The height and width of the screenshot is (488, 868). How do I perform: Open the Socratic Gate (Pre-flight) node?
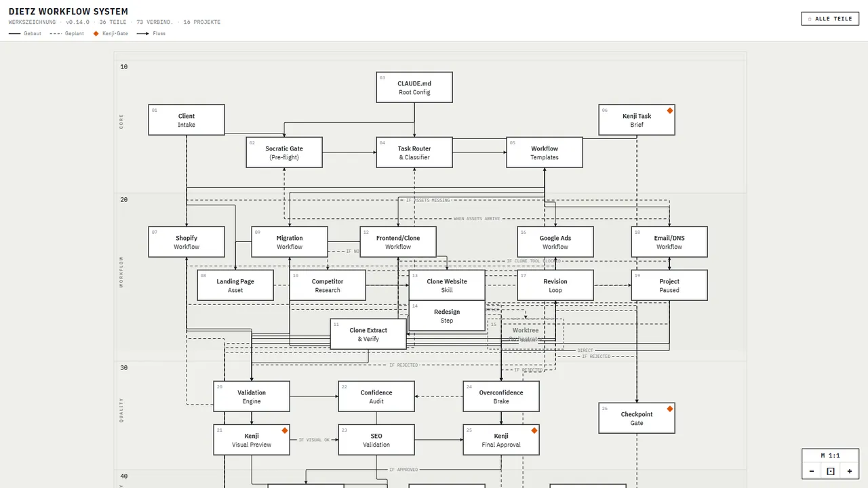[x=284, y=152]
